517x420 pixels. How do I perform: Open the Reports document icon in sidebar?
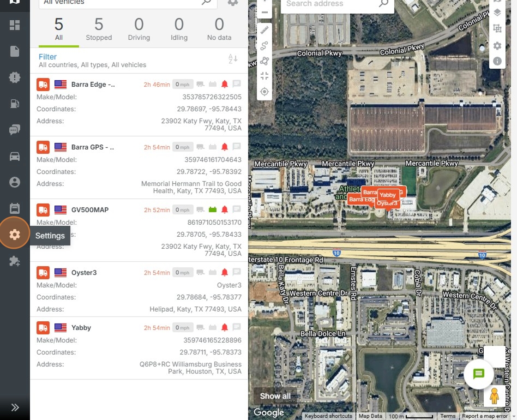pyautogui.click(x=14, y=51)
